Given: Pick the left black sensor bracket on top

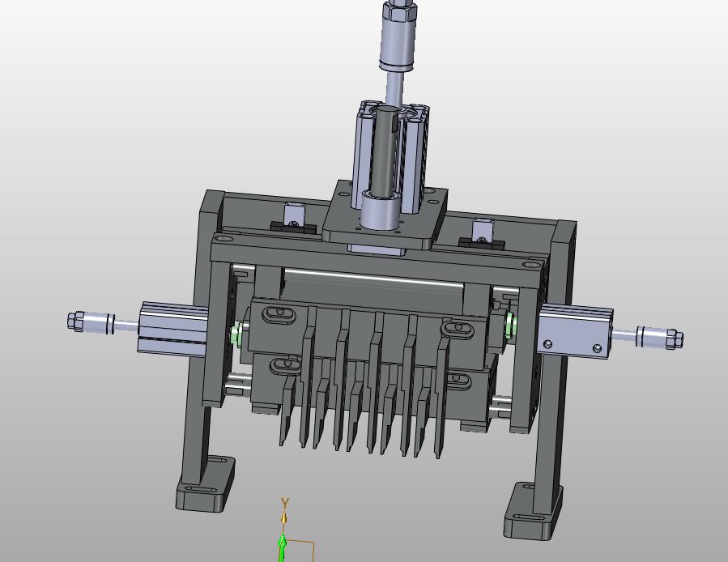Looking at the screenshot, I should point(293,227).
